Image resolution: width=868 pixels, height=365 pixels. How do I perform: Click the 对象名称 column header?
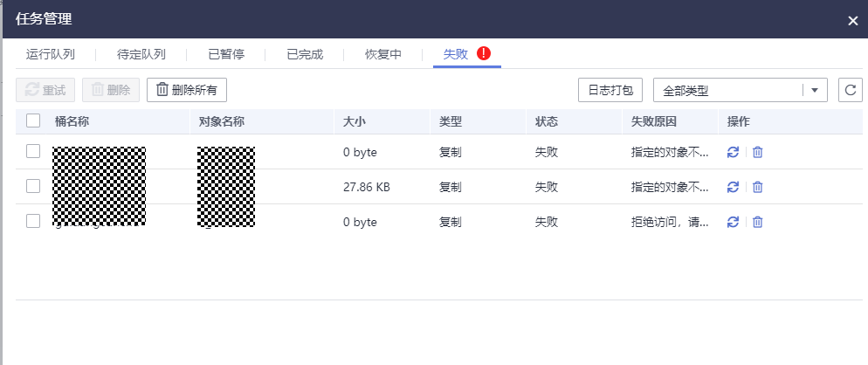(x=222, y=122)
